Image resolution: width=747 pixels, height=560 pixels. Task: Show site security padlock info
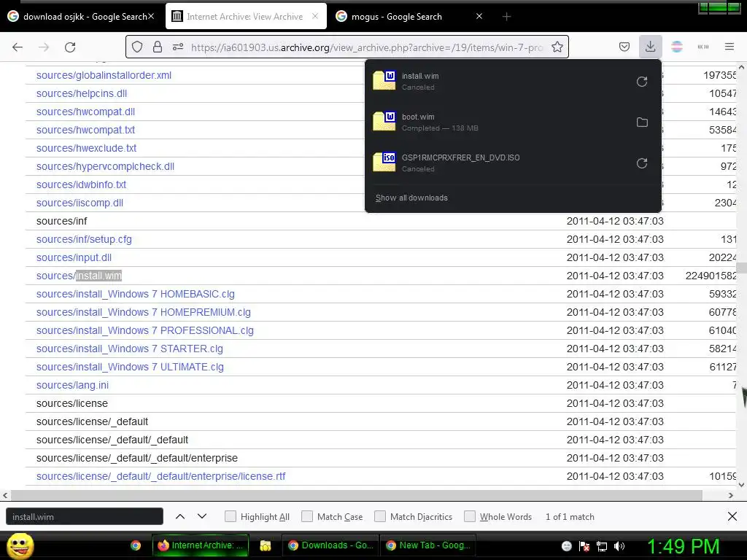point(158,47)
